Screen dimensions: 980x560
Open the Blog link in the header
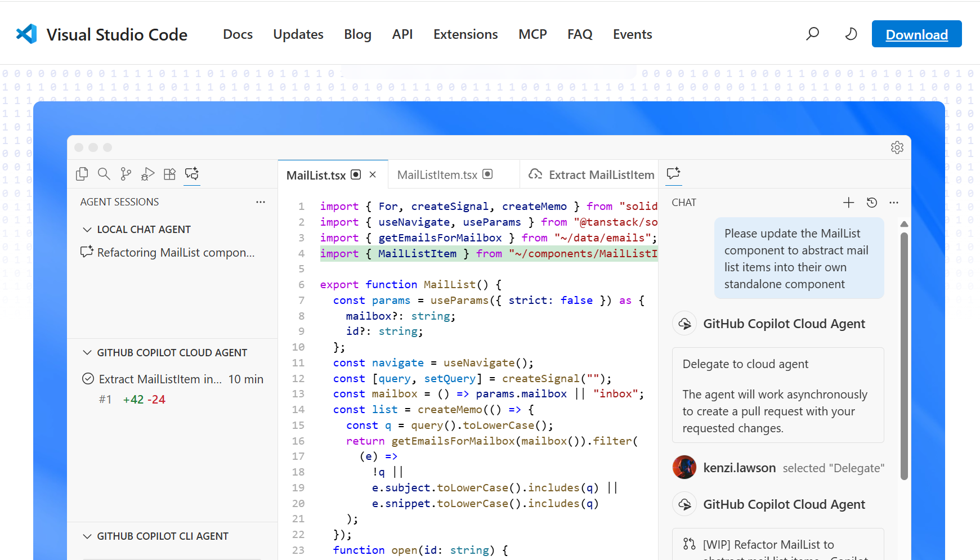(x=357, y=34)
